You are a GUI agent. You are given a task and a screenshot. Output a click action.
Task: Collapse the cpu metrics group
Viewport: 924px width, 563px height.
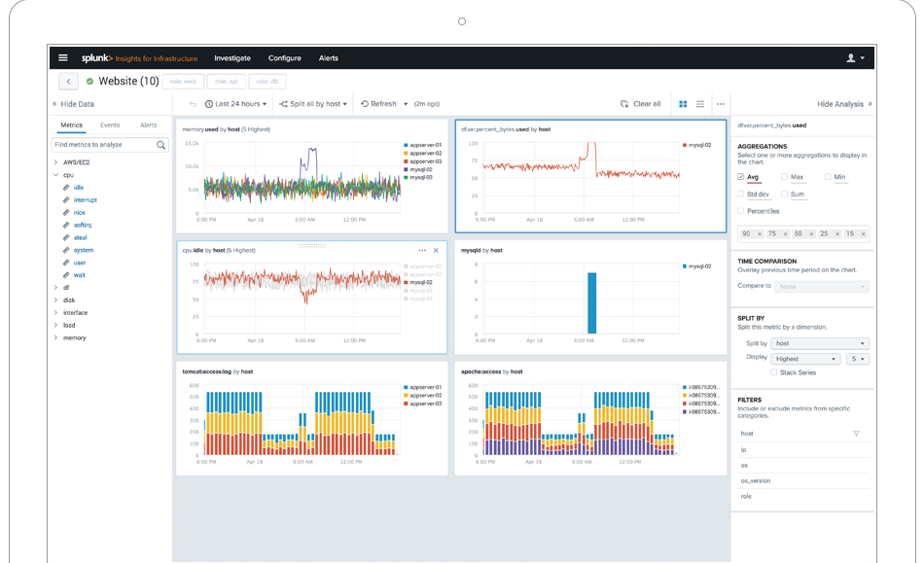pyautogui.click(x=56, y=175)
